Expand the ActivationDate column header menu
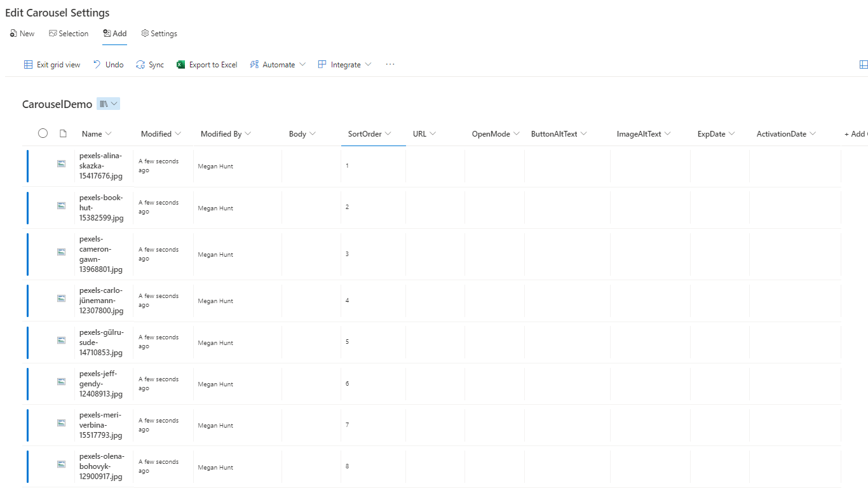 [813, 134]
